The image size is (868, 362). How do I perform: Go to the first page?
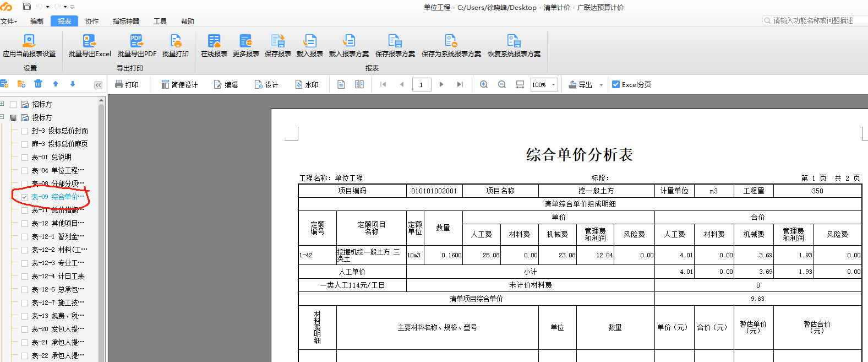click(384, 84)
